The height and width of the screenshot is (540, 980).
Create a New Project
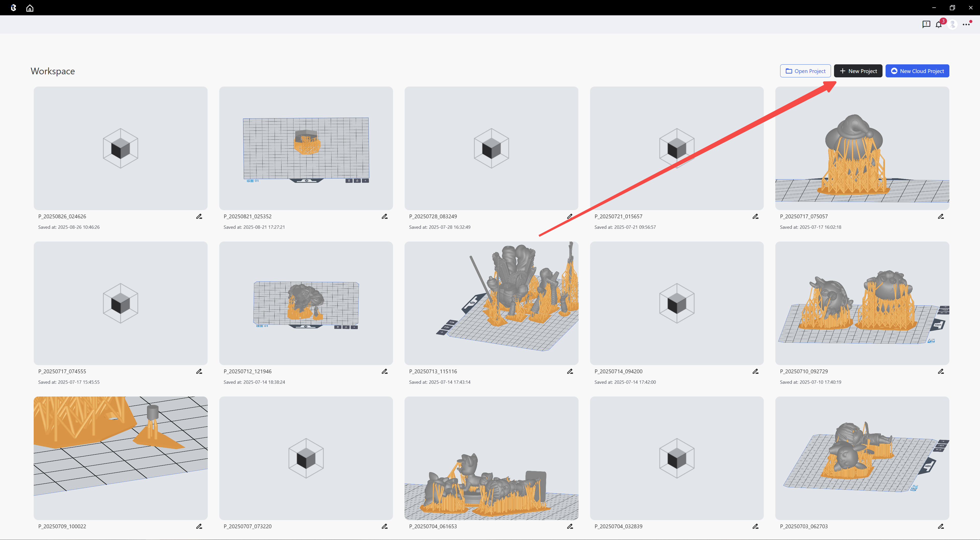(858, 71)
